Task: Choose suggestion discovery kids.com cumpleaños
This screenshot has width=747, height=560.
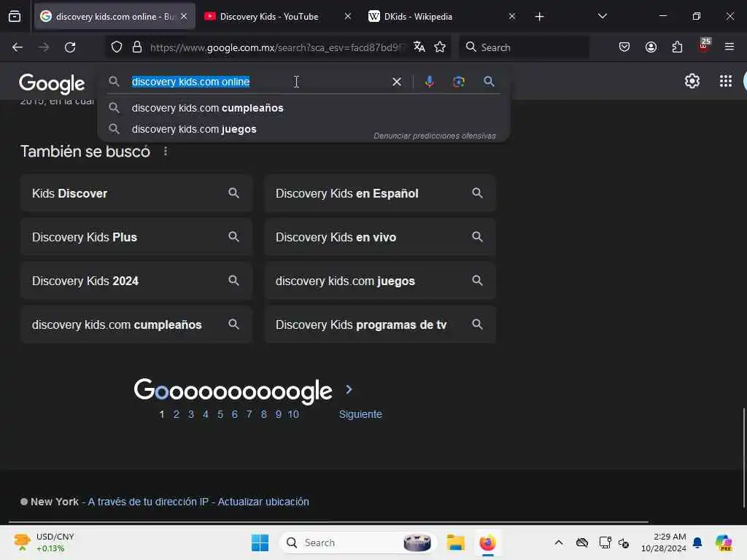Action: pyautogui.click(x=303, y=108)
